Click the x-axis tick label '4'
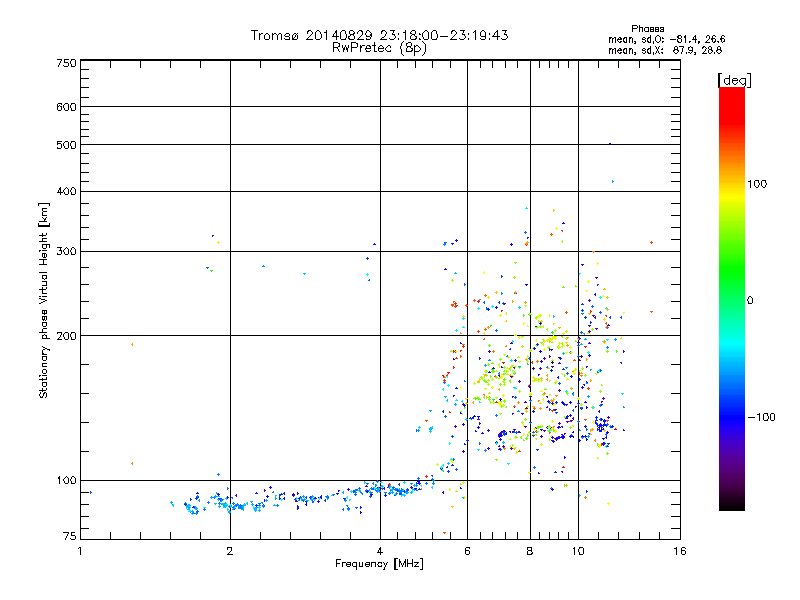This screenshot has width=800, height=600. 380,551
